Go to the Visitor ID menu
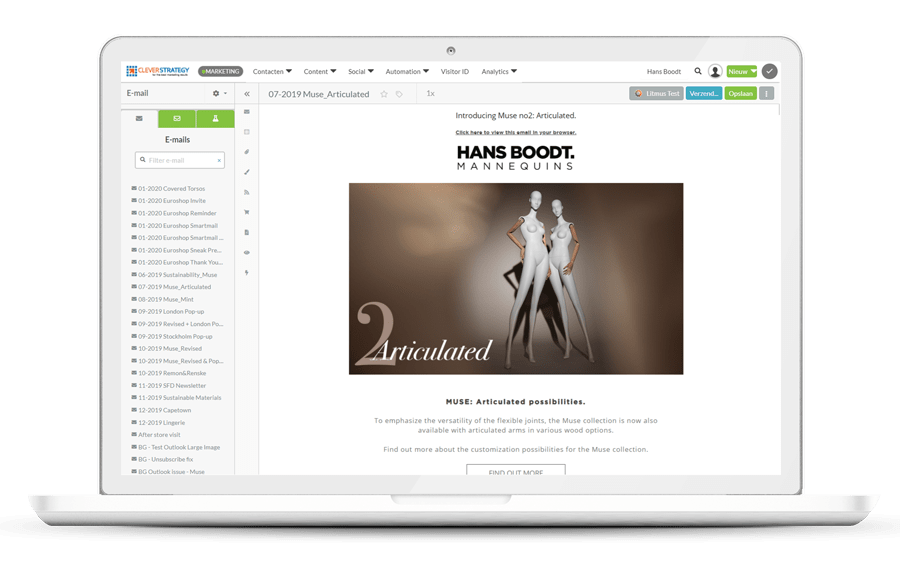This screenshot has height=568, width=900. (455, 72)
